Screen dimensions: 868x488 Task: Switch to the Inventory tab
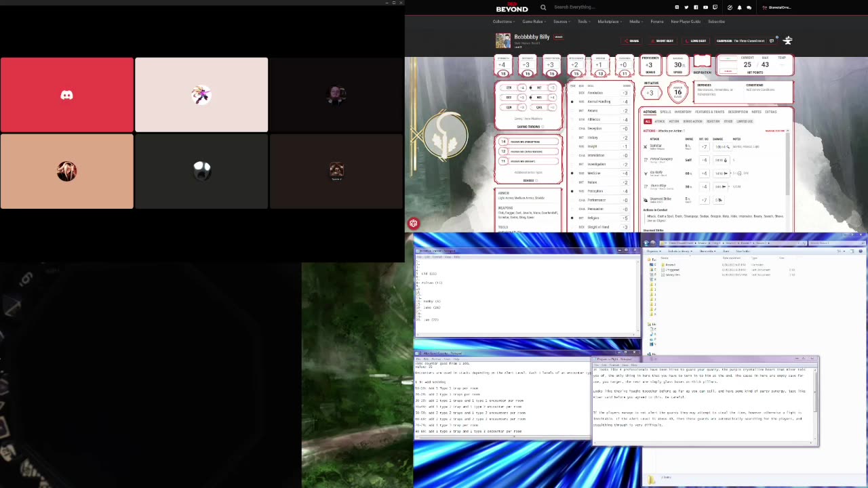click(683, 112)
